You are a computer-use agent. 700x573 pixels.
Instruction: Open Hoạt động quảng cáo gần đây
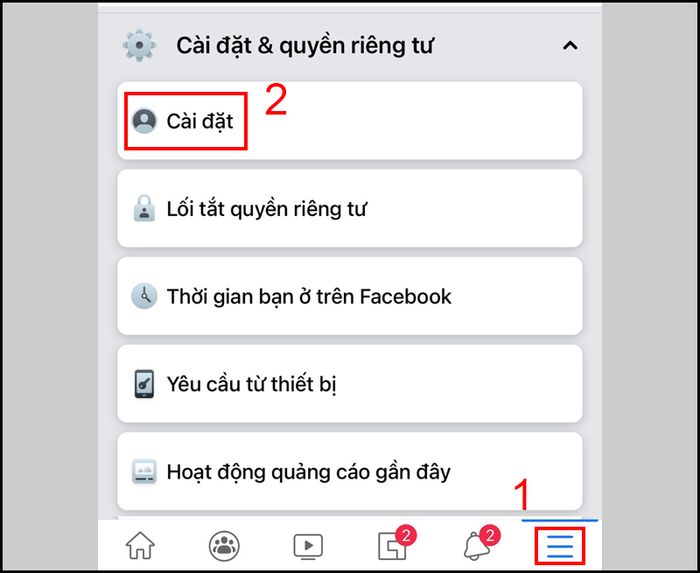tap(350, 471)
